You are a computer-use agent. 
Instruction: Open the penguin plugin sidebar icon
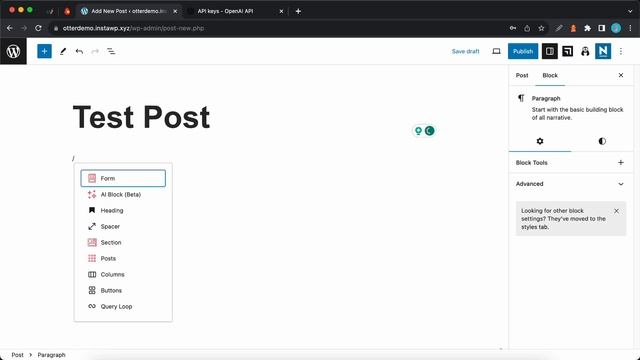(x=585, y=51)
